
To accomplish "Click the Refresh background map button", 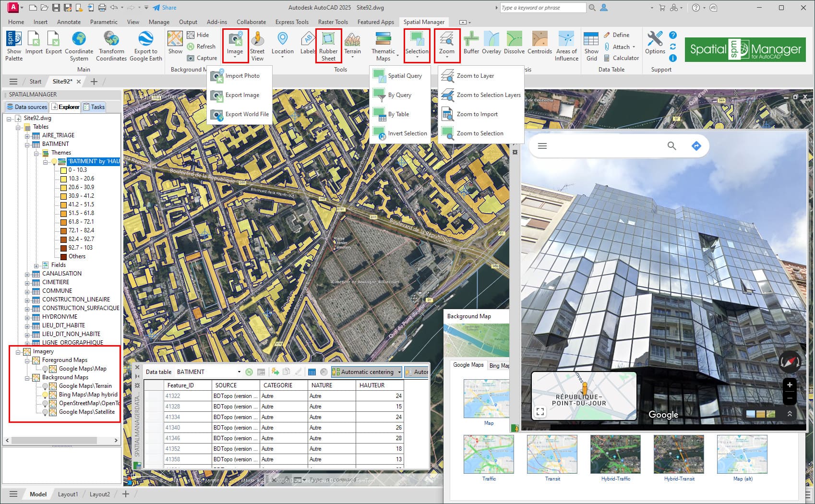I will point(202,47).
